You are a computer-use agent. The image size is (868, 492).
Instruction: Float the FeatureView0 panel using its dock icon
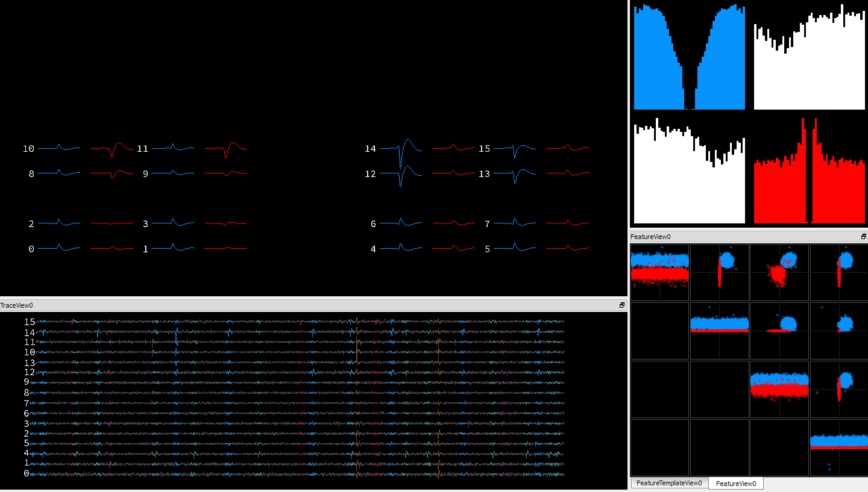pos(863,237)
